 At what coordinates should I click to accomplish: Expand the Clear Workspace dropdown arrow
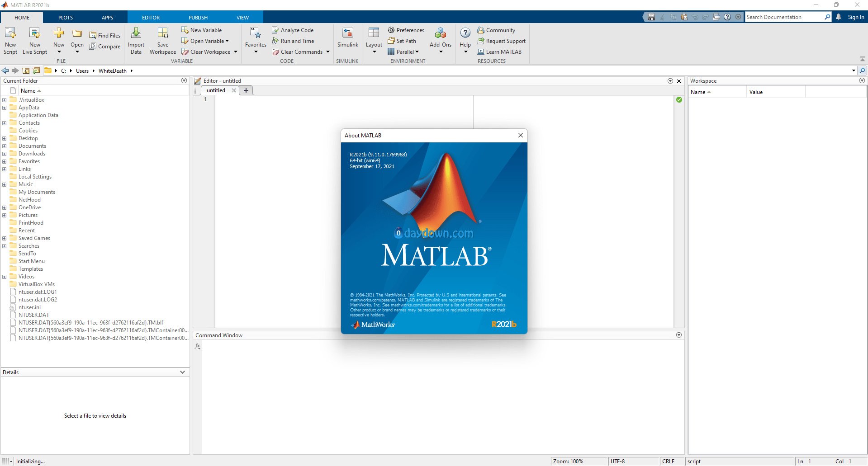(x=236, y=52)
